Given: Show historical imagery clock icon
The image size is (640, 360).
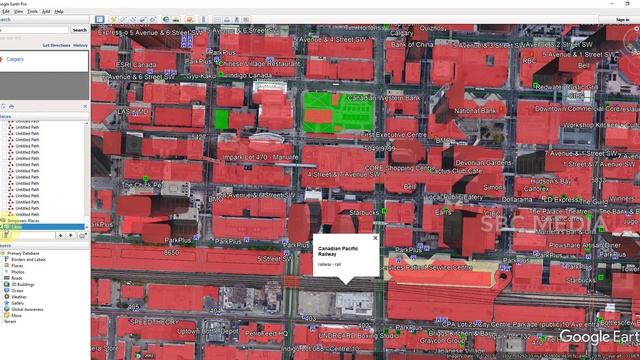Looking at the screenshot, I should (166, 20).
